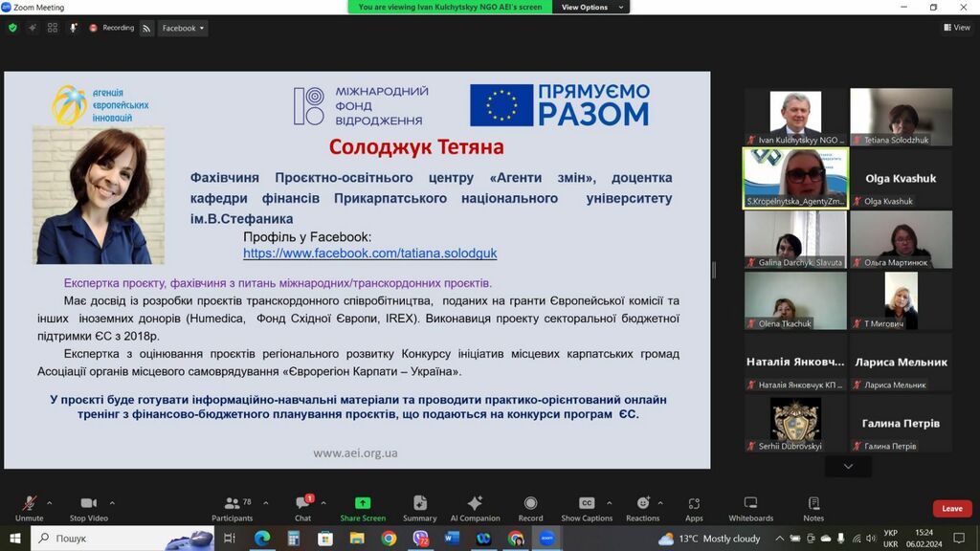
Task: Open the Participants panel
Action: point(232,509)
